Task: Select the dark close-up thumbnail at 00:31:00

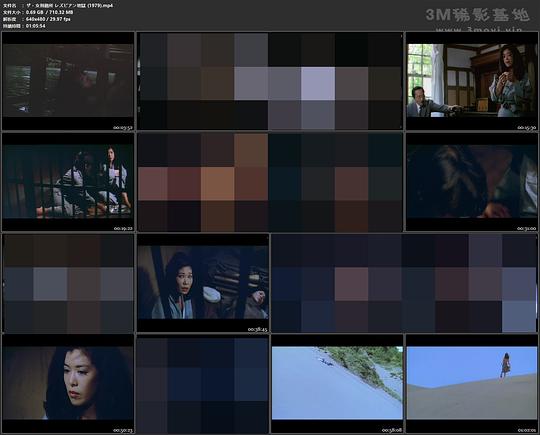Action: 471,182
